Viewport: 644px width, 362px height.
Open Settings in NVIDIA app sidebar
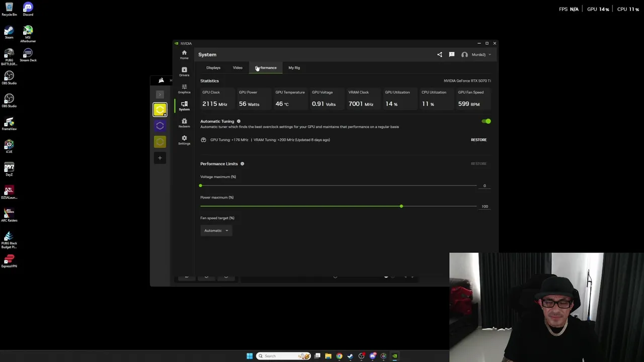(x=184, y=140)
